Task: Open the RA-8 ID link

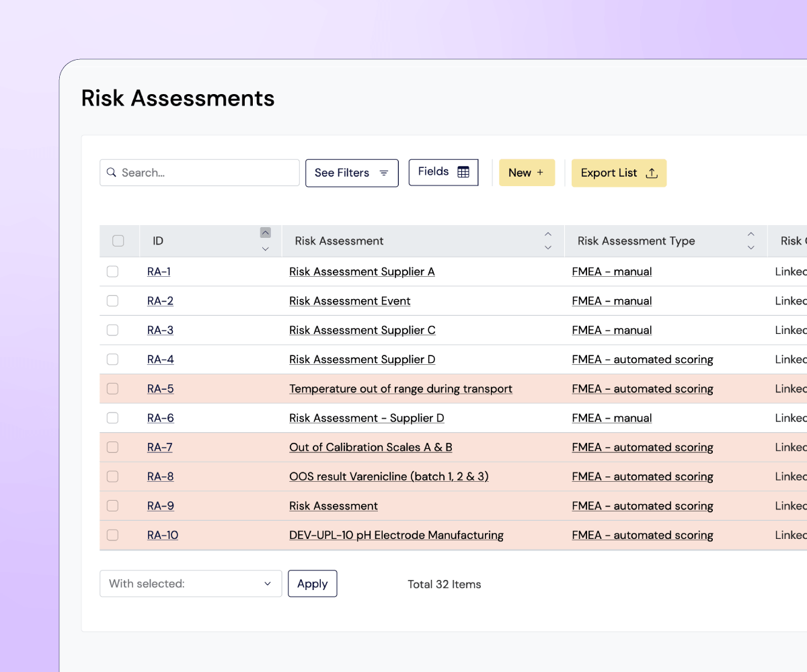Action: [x=161, y=476]
